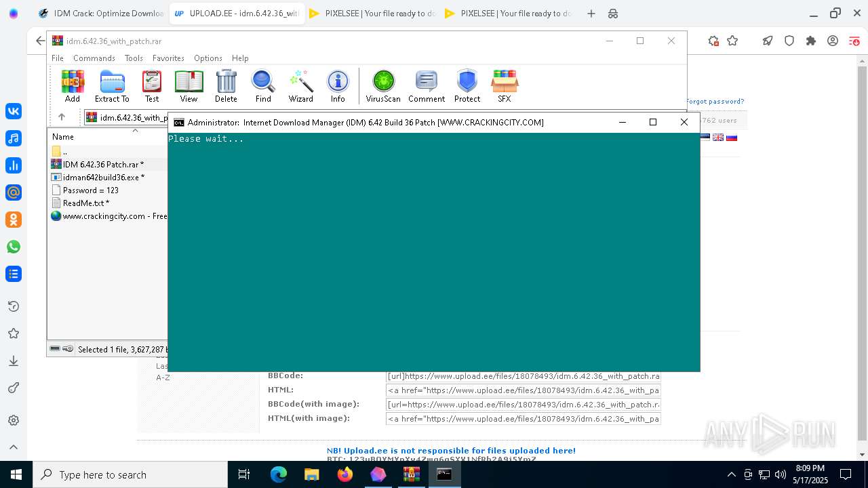
Task: Open a new browser tab
Action: click(x=591, y=14)
